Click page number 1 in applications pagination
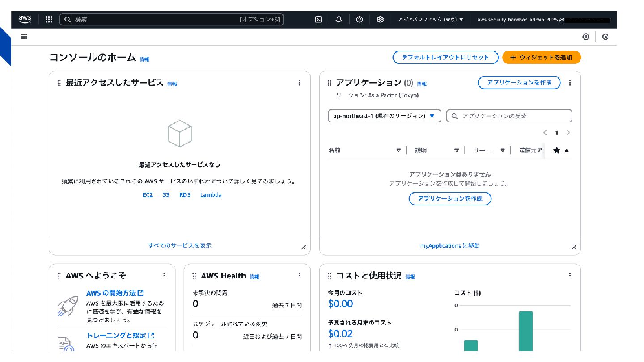644x362 pixels. (557, 133)
